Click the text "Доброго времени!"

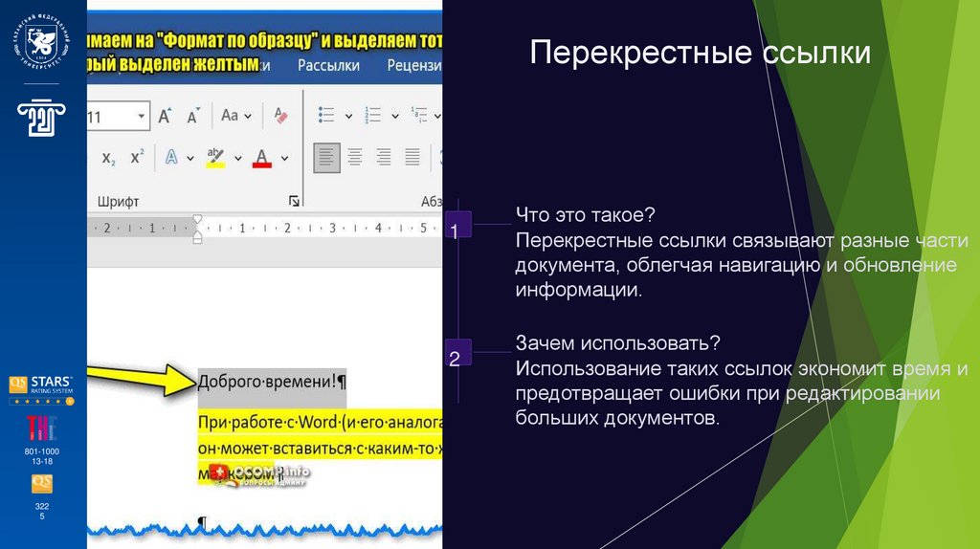click(x=267, y=382)
